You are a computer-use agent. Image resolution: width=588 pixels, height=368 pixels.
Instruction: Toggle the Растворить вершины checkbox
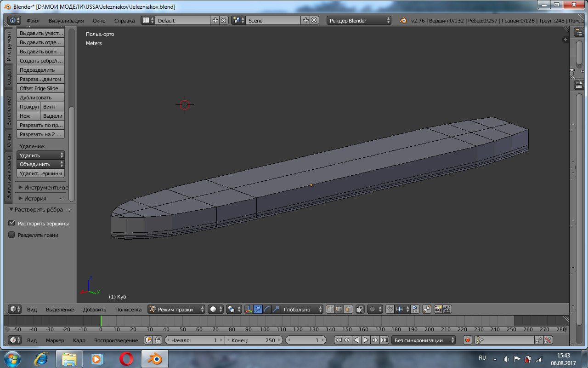[x=12, y=223]
